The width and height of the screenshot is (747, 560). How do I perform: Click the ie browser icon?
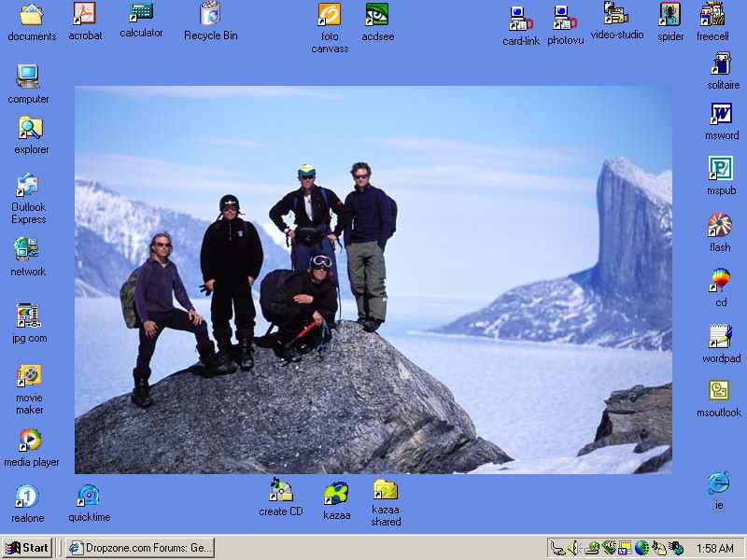[718, 483]
